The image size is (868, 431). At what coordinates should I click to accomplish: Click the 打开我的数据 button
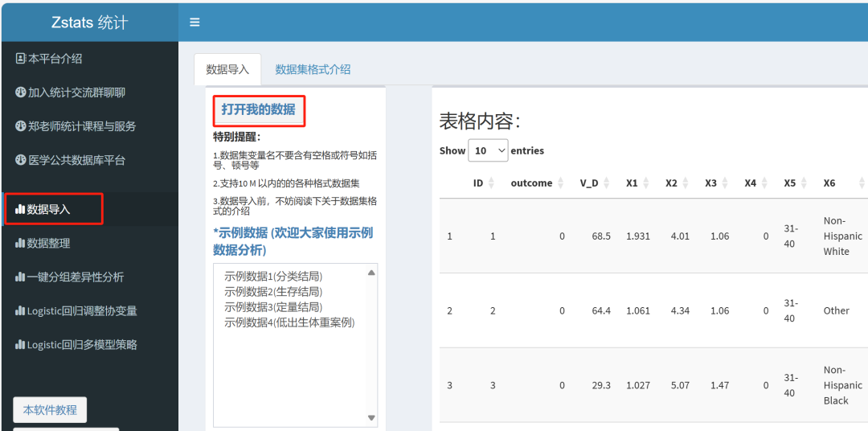point(259,109)
